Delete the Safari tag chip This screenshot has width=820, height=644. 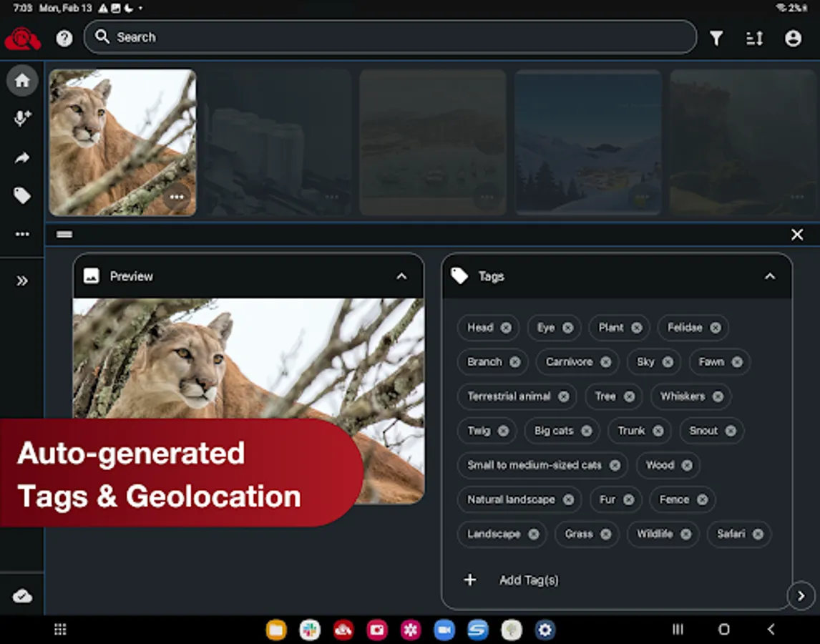(x=758, y=534)
